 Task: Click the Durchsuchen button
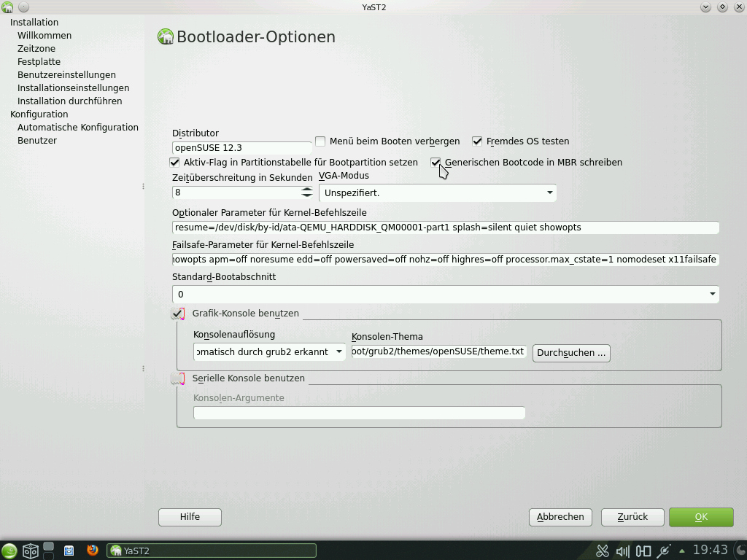[x=571, y=353]
